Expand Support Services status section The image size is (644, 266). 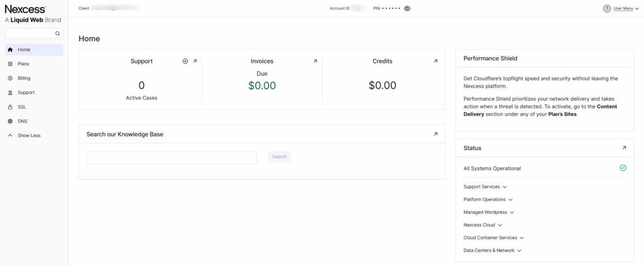coord(485,187)
